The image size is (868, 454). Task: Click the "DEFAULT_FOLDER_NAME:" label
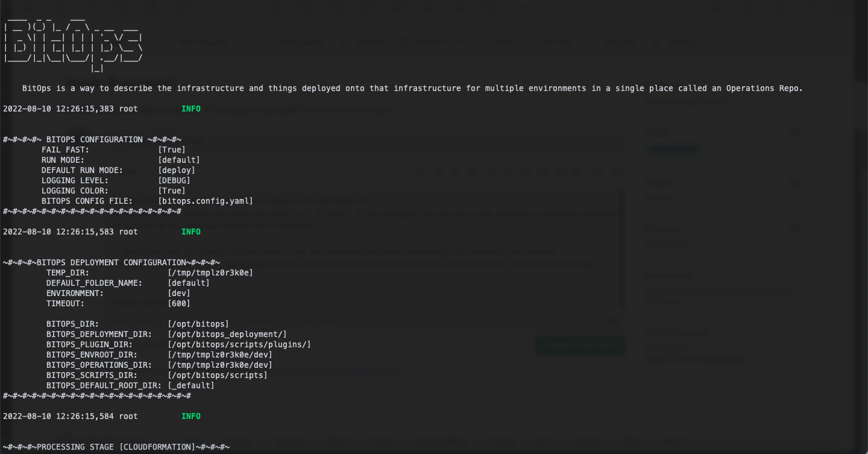pyautogui.click(x=94, y=283)
